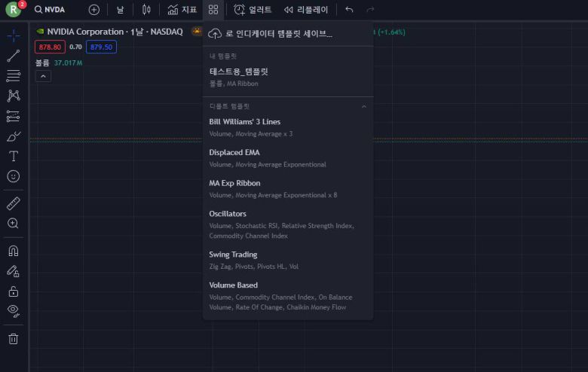Open NVDA symbol search
The width and height of the screenshot is (588, 372).
pos(50,9)
